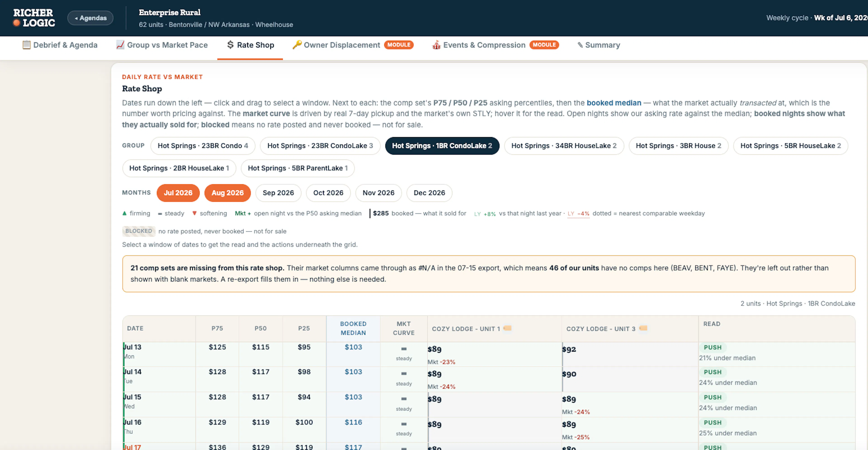Deselect the Jul 2026 month chip
This screenshot has width=868, height=450.
[x=178, y=193]
